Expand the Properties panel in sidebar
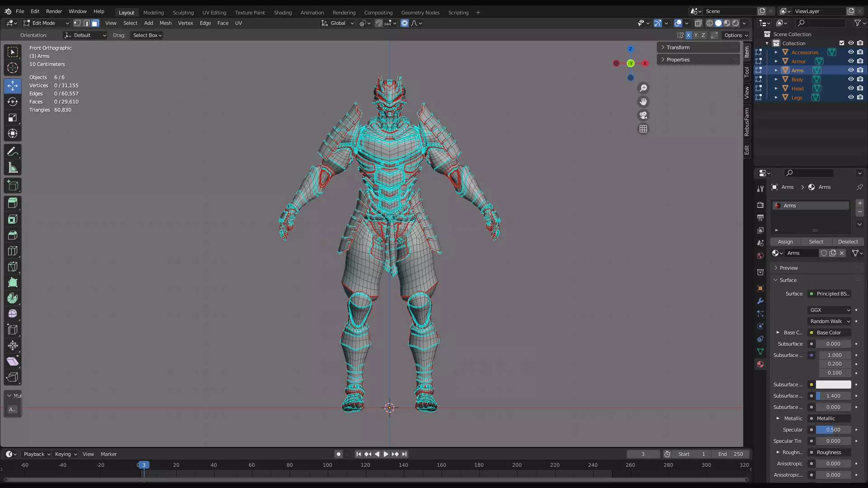Viewport: 868px width, 488px height. tap(698, 60)
